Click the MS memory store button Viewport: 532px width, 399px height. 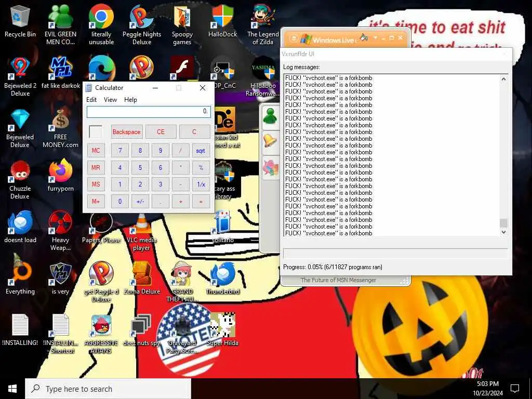point(96,184)
